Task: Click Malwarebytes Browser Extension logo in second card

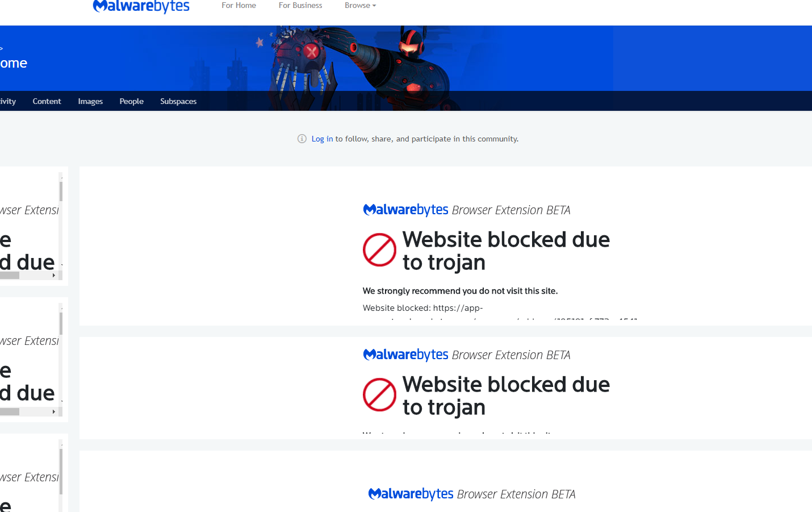Action: pyautogui.click(x=467, y=355)
